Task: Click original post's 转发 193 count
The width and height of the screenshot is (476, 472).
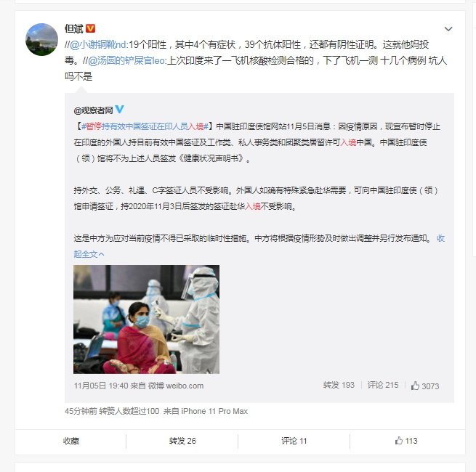Action: pos(339,386)
